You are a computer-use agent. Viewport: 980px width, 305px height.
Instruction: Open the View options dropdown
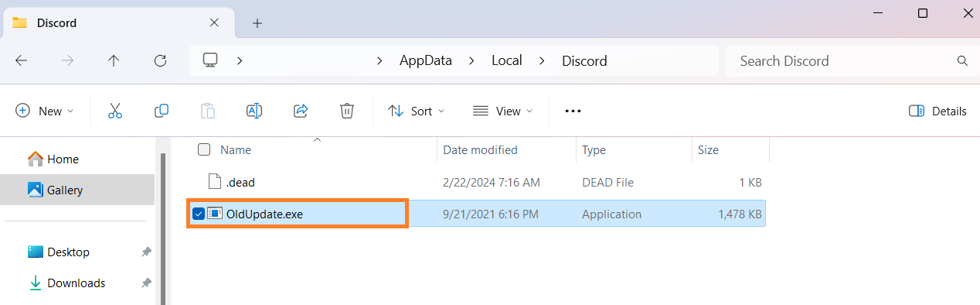(503, 111)
